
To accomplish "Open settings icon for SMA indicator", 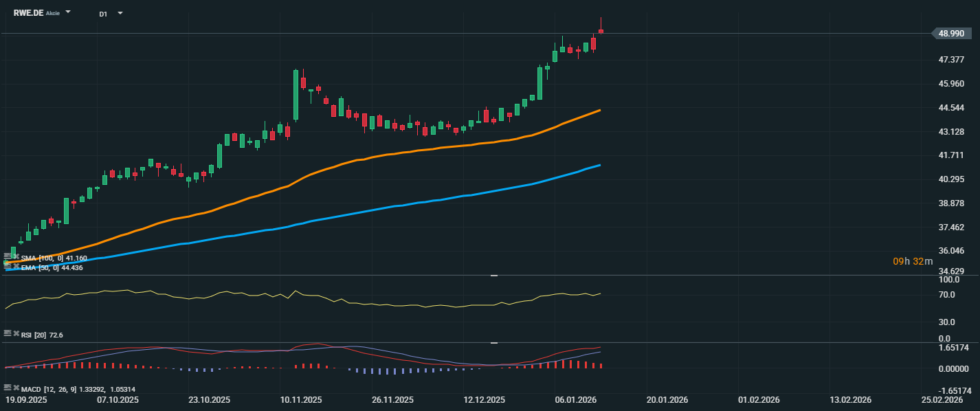I will pyautogui.click(x=7, y=257).
